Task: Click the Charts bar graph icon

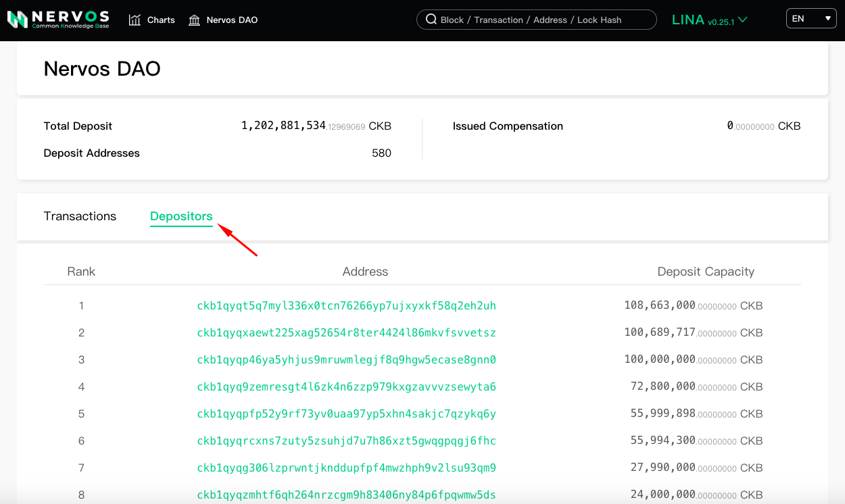Action: (135, 20)
